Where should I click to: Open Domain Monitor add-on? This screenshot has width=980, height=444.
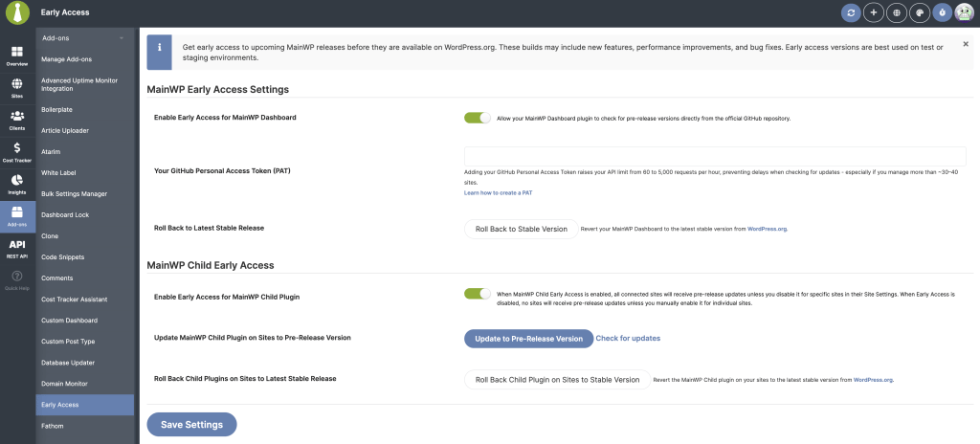click(85, 384)
